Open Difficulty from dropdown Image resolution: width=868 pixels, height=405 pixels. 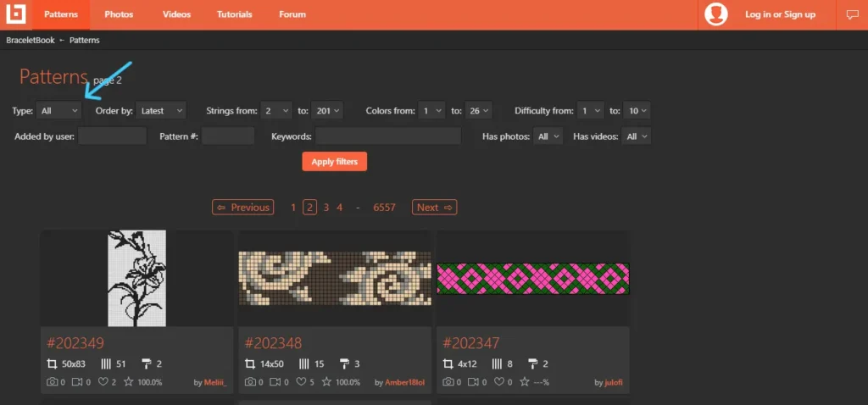click(590, 111)
